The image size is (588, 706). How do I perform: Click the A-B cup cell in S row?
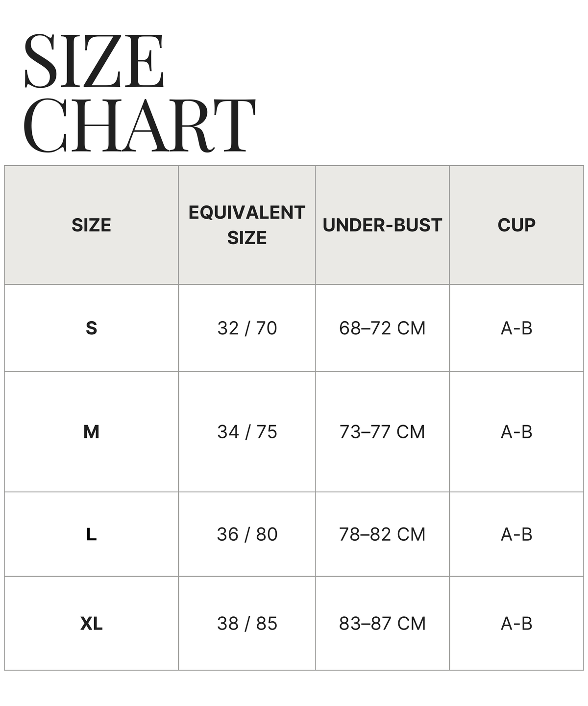tap(516, 328)
